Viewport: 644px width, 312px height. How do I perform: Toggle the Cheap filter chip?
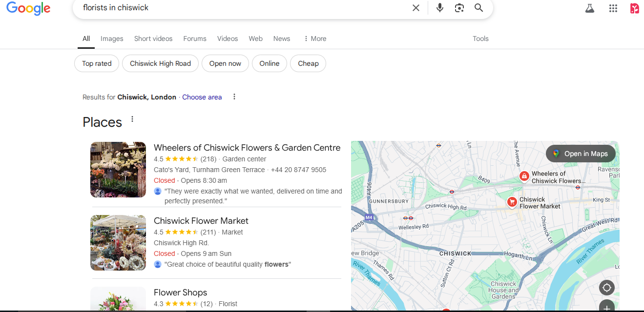click(308, 63)
